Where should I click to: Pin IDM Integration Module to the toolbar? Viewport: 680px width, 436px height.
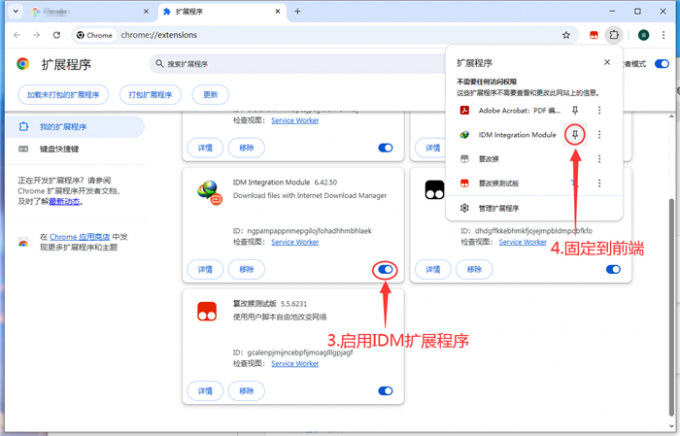[575, 135]
